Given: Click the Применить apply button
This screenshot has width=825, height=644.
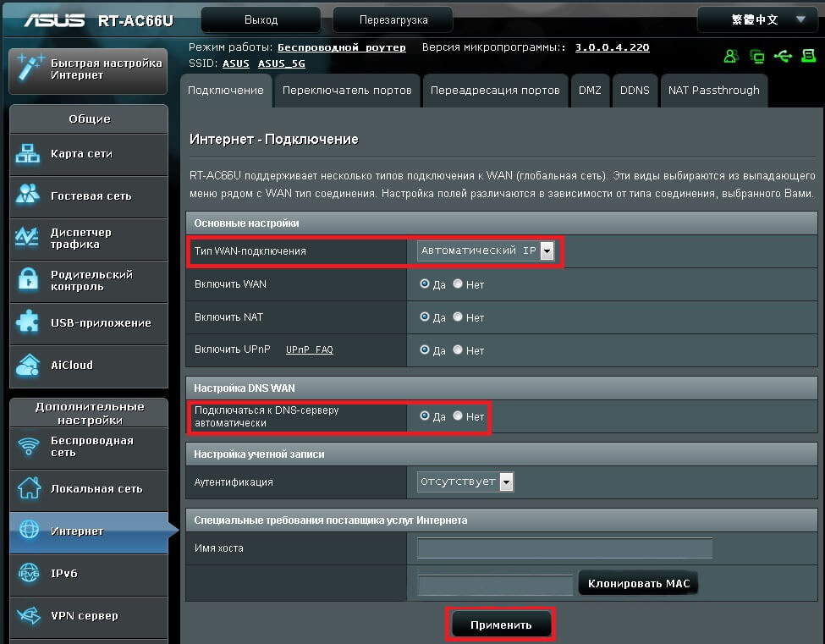Looking at the screenshot, I should [x=500, y=625].
